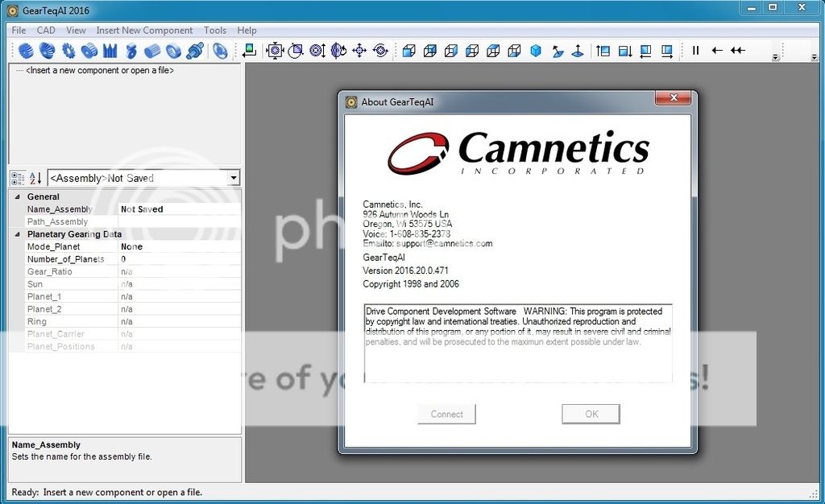Screen dimensions: 825x504
Task: Click the zoom-to-fit view icon
Action: (x=275, y=51)
